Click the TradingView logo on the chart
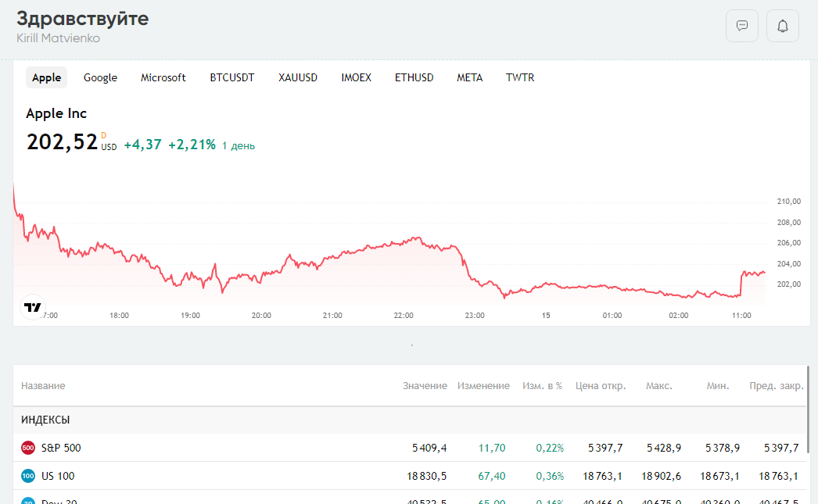The width and height of the screenshot is (818, 504). tap(32, 307)
